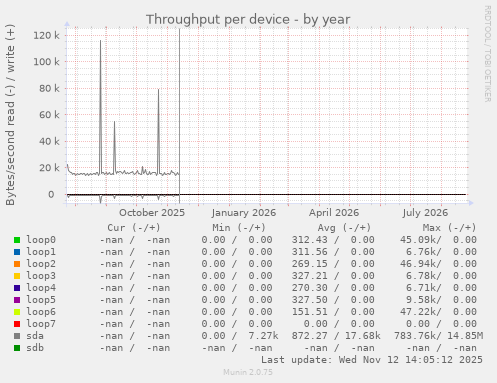Viewport: 497px width, 383px height.
Task: Click the loop4 dark blue swatch
Action: 17,288
